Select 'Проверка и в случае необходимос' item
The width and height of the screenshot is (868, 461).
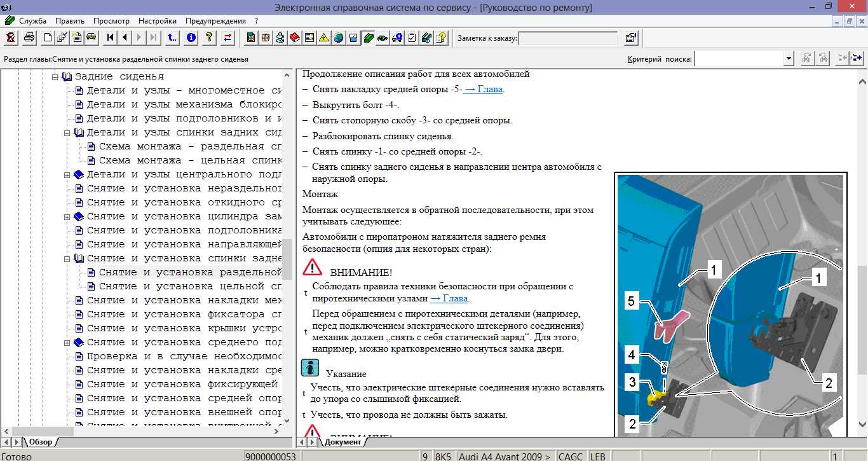[178, 357]
